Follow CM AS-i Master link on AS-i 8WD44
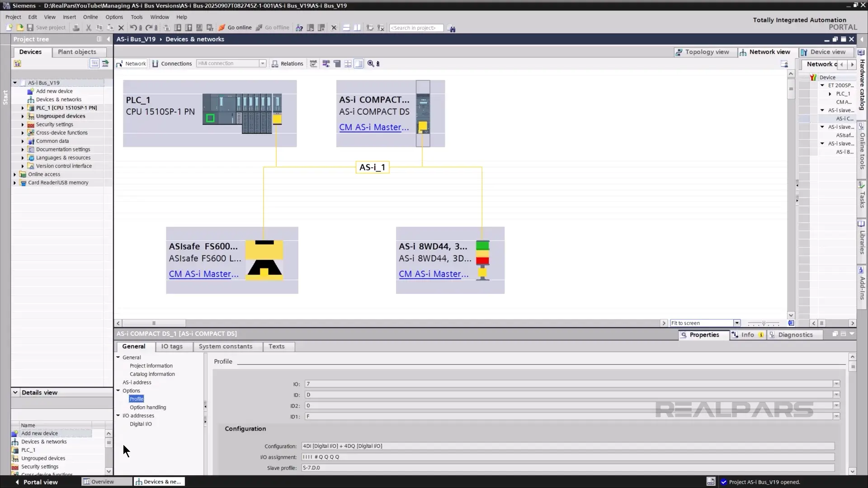The image size is (868, 488). [x=434, y=274]
